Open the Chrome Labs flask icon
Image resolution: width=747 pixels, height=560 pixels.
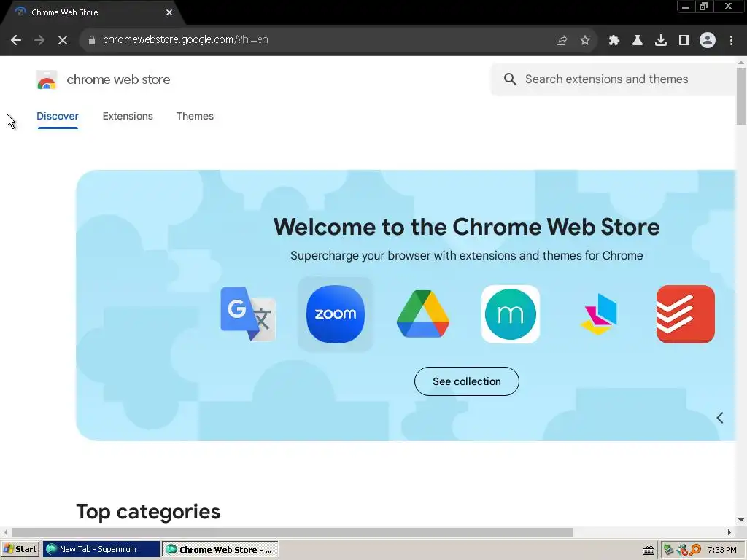(x=637, y=40)
